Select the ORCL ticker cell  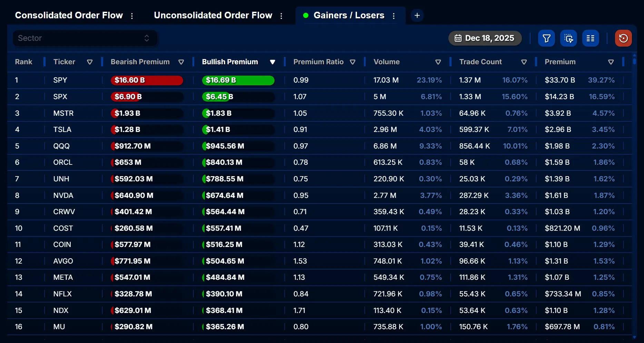pos(63,162)
